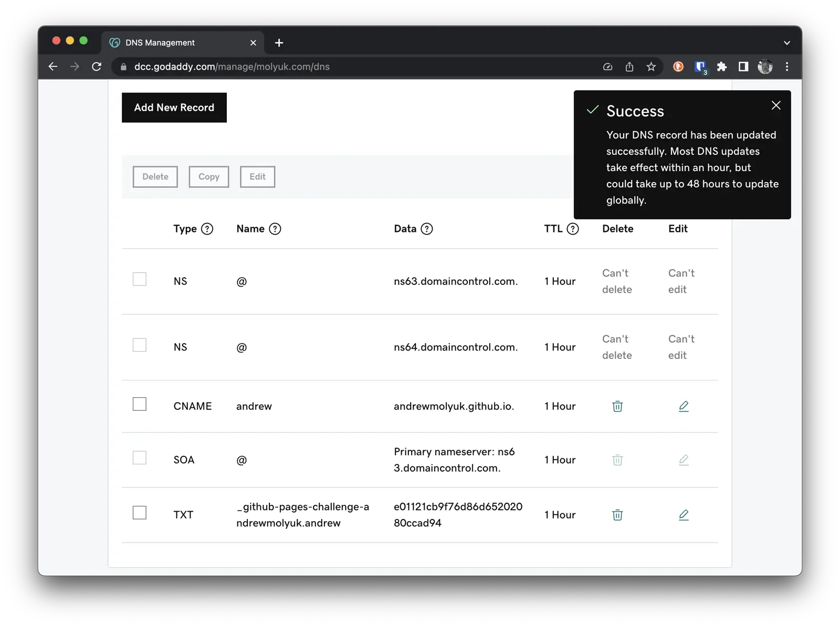Select the first NS record checkbox
The width and height of the screenshot is (840, 626).
click(x=140, y=279)
